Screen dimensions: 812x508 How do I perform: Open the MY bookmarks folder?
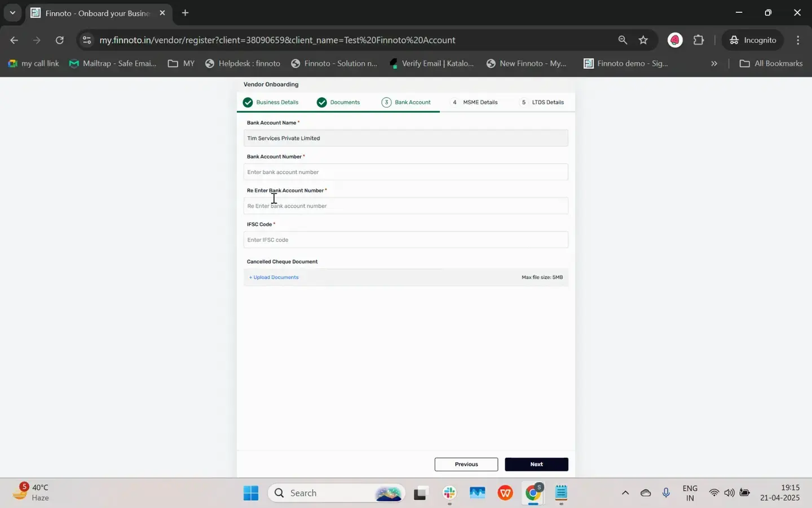(181, 63)
